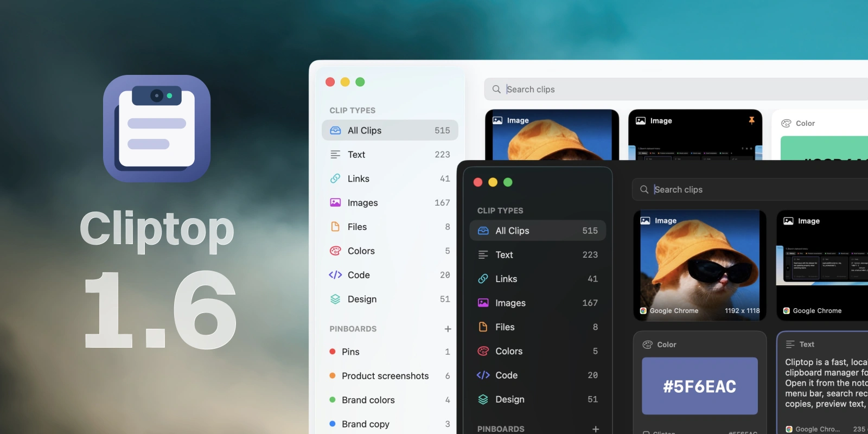This screenshot has height=434, width=868.
Task: Select Files row in dark window
Action: point(538,327)
